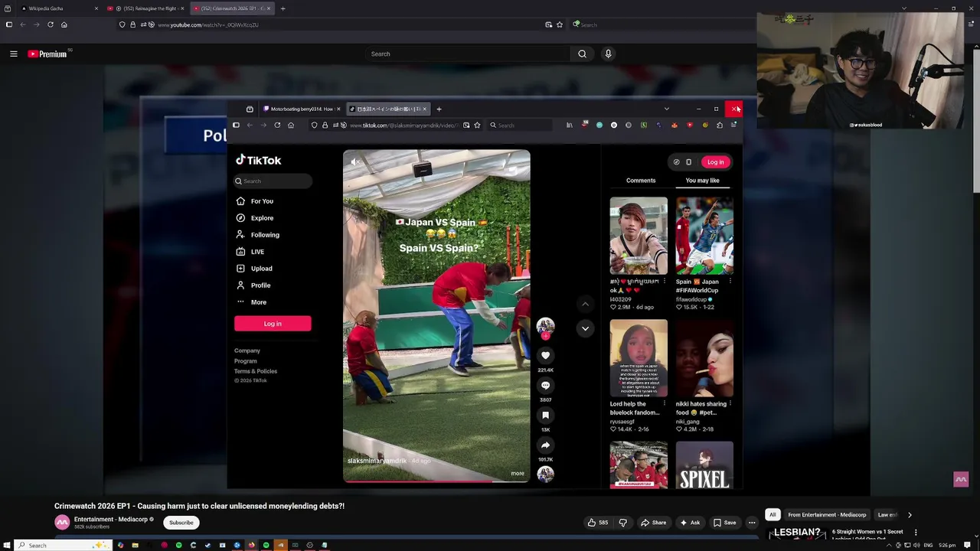Screen dimensions: 980x551
Task: Subscribe to Entertainment - Mediacorp
Action: [181, 523]
